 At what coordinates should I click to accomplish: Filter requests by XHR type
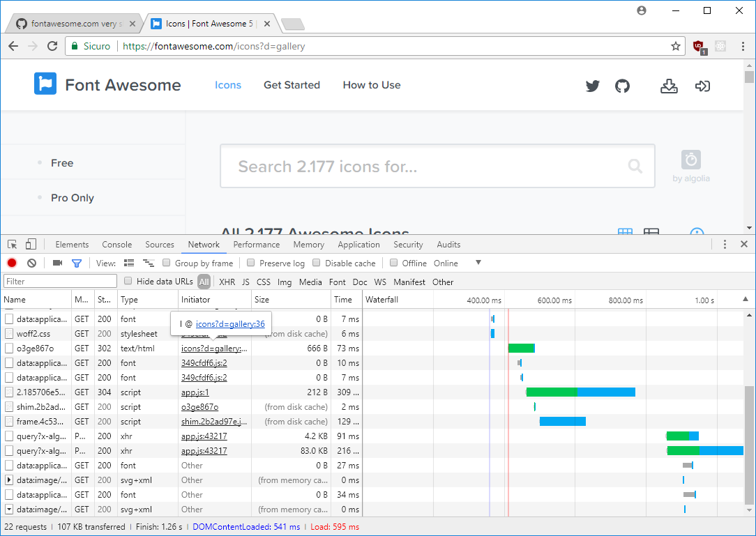pos(227,282)
